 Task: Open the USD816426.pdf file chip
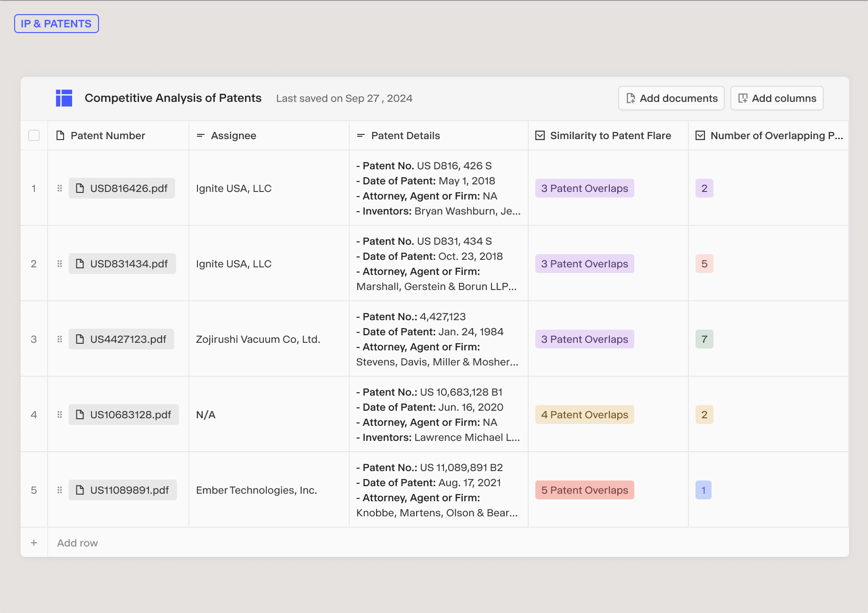pos(122,188)
